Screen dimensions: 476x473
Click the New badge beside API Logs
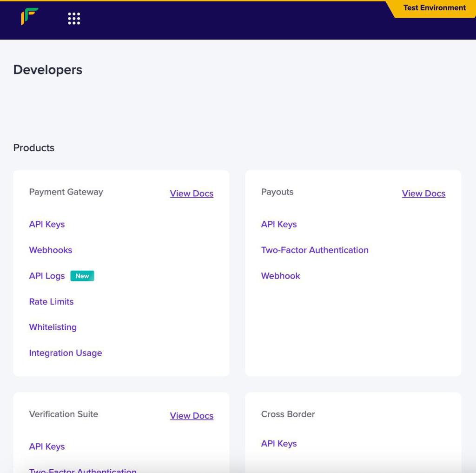point(82,276)
